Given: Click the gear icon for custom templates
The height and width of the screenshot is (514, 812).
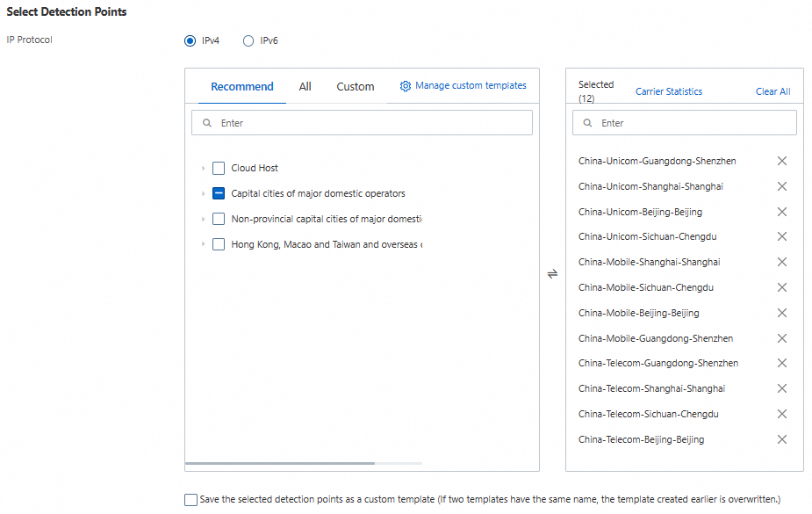Looking at the screenshot, I should (x=406, y=86).
